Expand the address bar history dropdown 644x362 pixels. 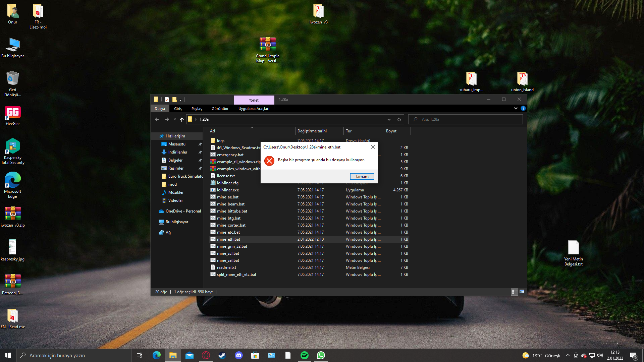tap(389, 119)
